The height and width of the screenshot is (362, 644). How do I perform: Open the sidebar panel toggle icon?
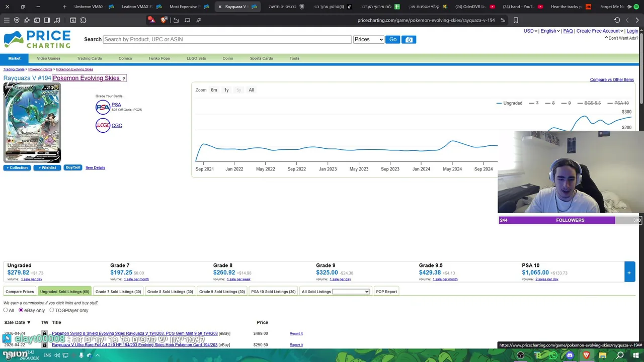point(47,20)
